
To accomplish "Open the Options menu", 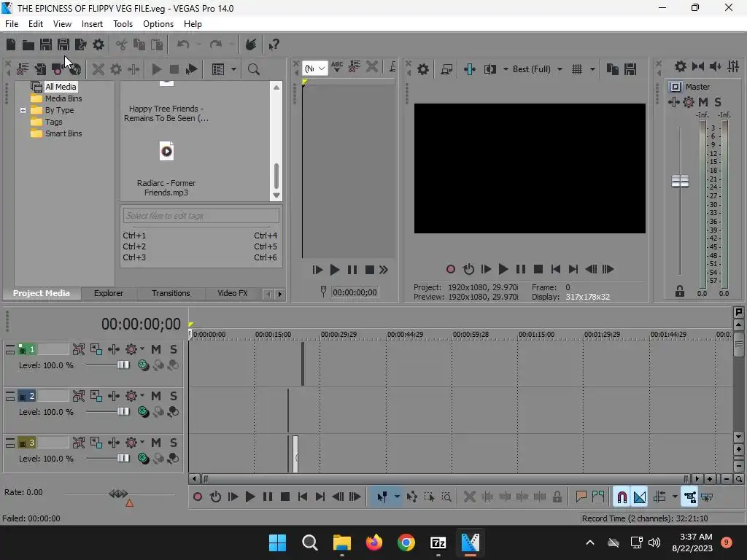I will (x=158, y=24).
